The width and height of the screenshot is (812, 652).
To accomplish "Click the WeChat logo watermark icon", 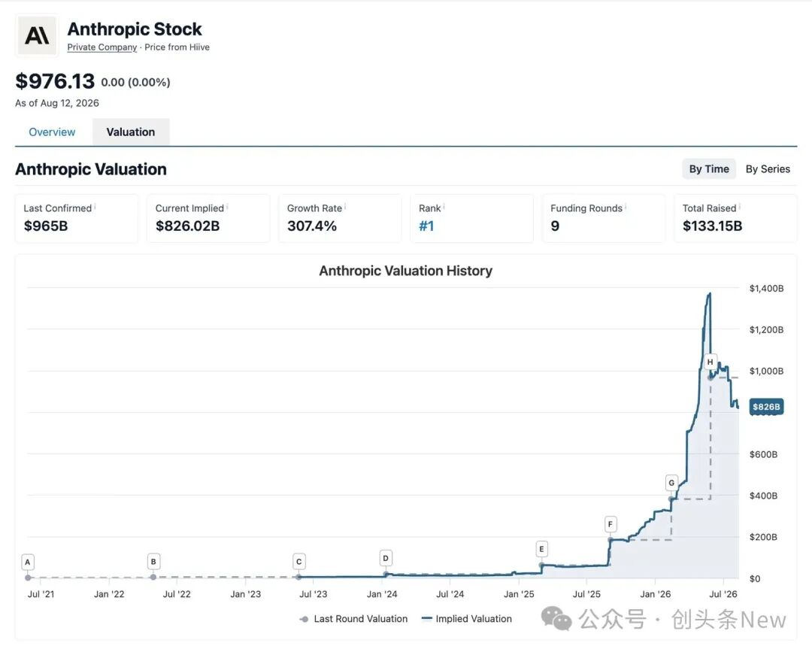I will click(x=556, y=619).
